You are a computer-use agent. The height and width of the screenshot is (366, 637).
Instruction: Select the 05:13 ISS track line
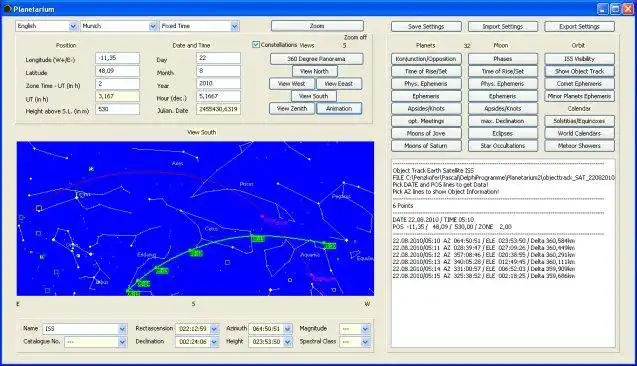point(484,262)
